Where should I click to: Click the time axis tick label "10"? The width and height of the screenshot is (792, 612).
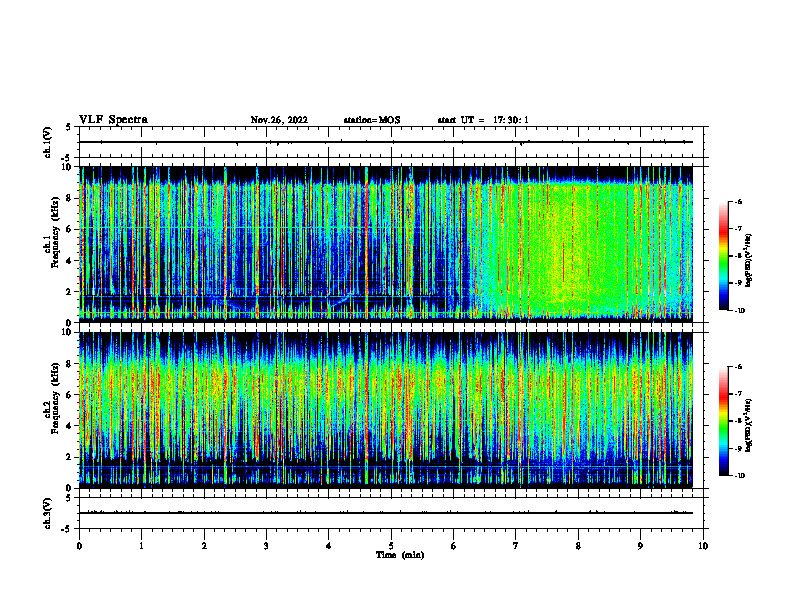point(703,546)
